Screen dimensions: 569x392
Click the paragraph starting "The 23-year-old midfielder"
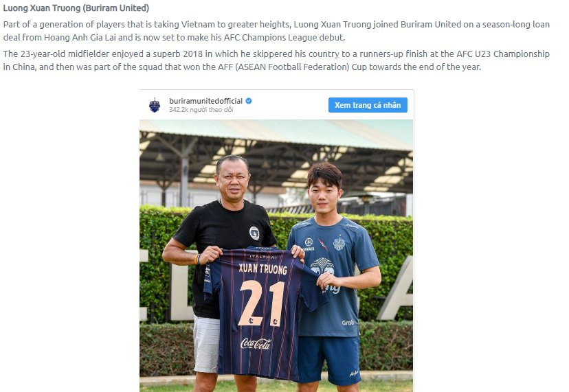[x=275, y=60]
